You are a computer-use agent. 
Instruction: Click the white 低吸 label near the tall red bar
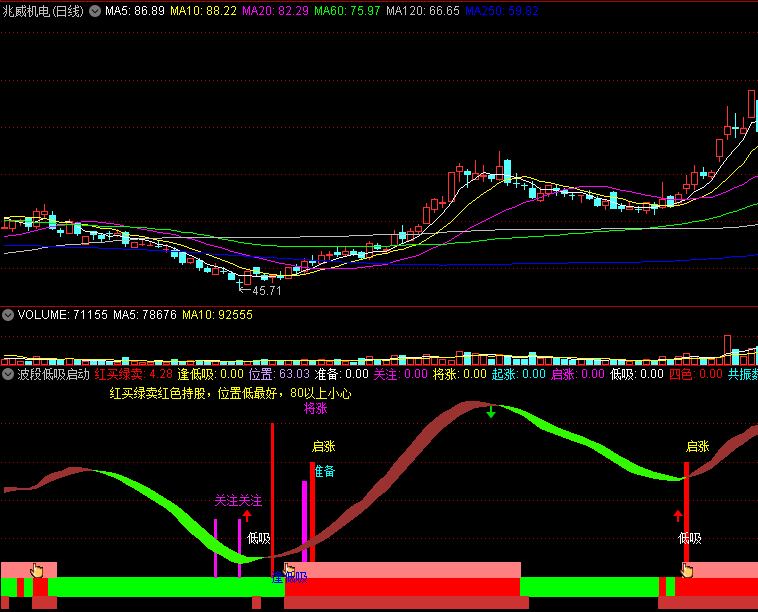259,538
